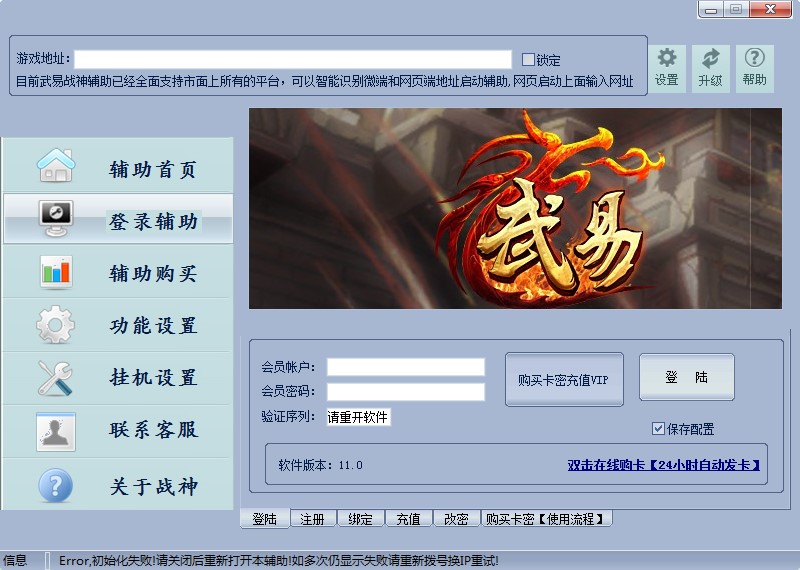Screen dimensions: 800x570
Task: Click the 武易 game banner image
Action: click(515, 208)
